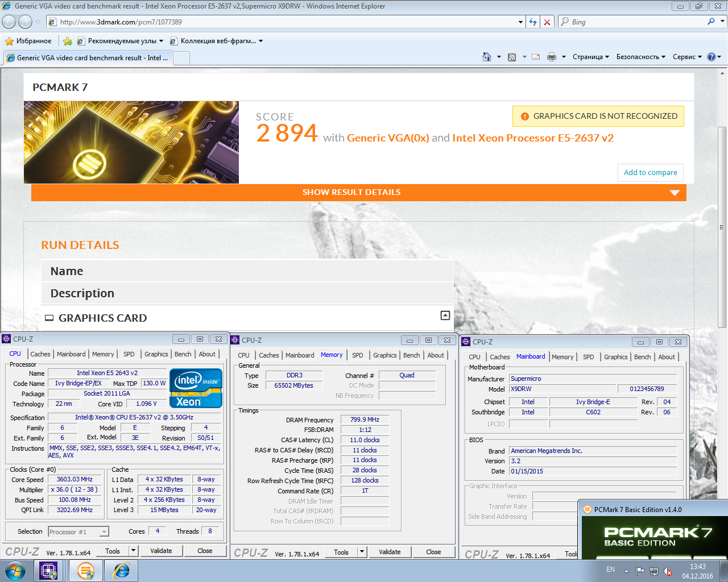Switch to Caches tab in left CPU-Z window
Screen dimensions: 728x582
40,354
